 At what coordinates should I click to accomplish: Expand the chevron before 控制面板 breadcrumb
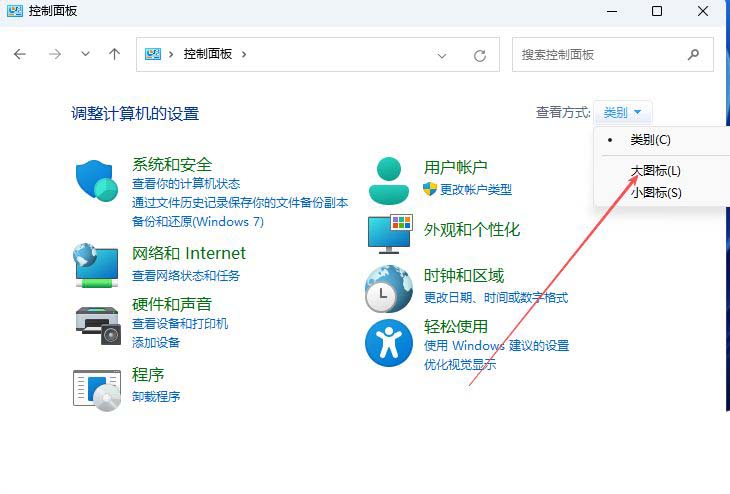pyautogui.click(x=171, y=54)
